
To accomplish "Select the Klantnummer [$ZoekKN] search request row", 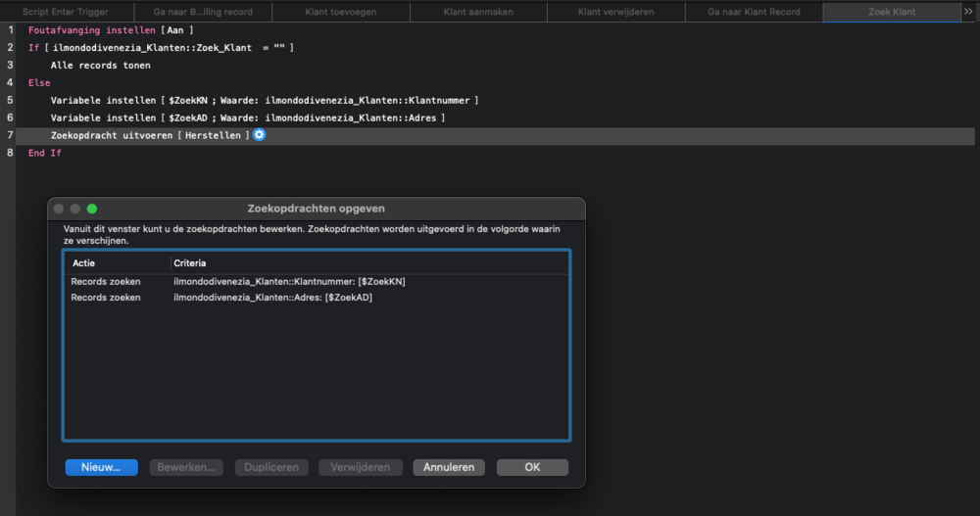I will (x=294, y=282).
